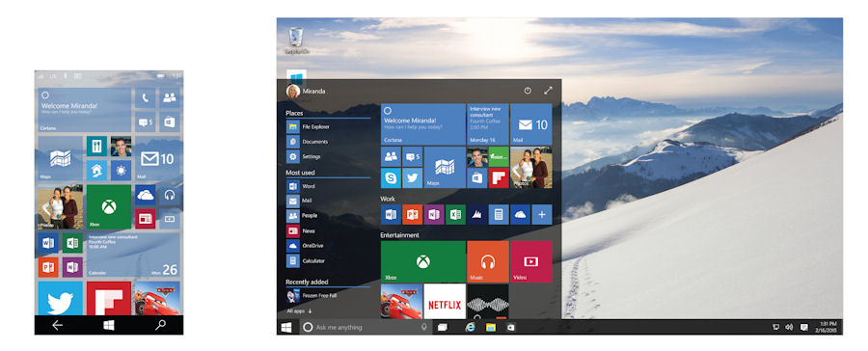Click the microphone icon in search box

424,327
